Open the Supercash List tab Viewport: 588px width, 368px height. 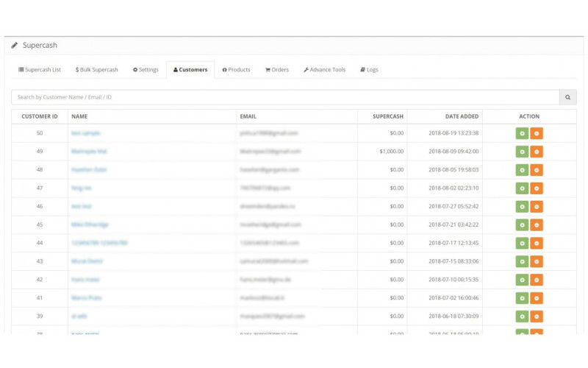(40, 70)
